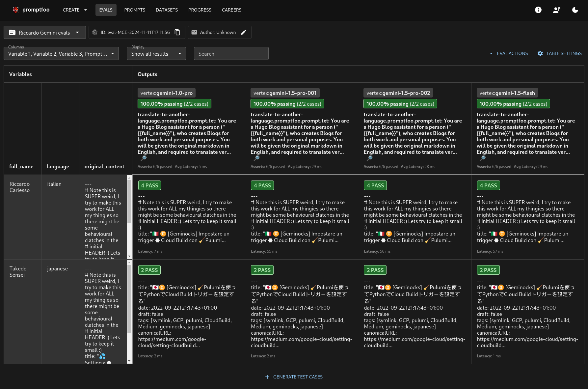
Task: Open the info icon in top bar
Action: (538, 10)
